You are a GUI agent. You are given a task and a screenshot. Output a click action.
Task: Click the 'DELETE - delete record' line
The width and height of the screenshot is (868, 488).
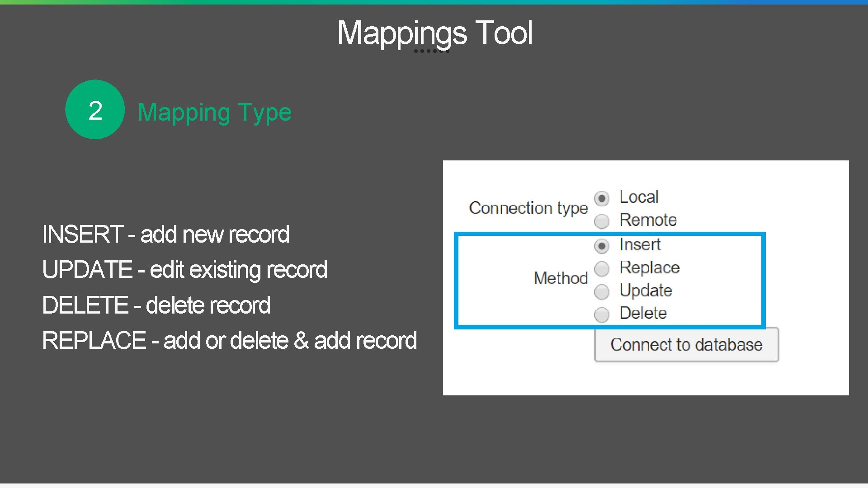[x=156, y=305]
